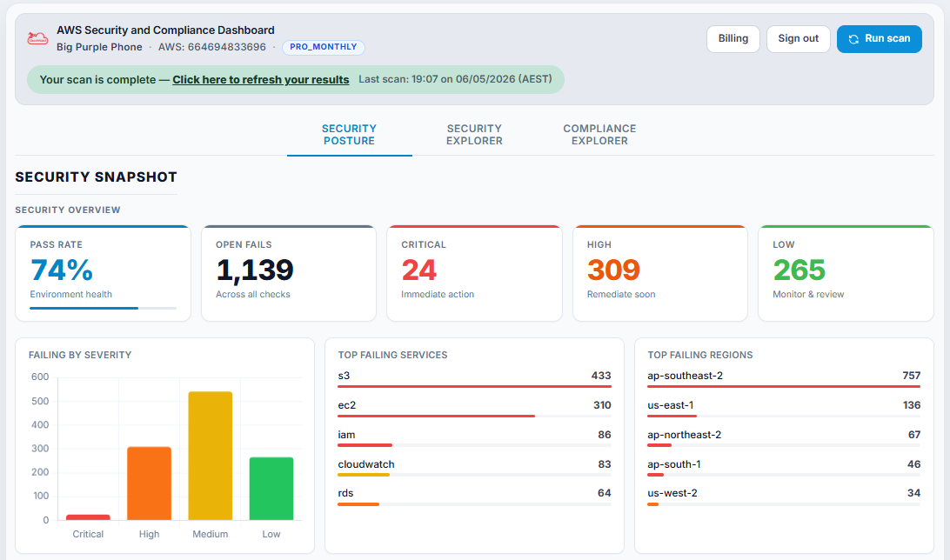Click the orange High bar in chart

coord(149,483)
